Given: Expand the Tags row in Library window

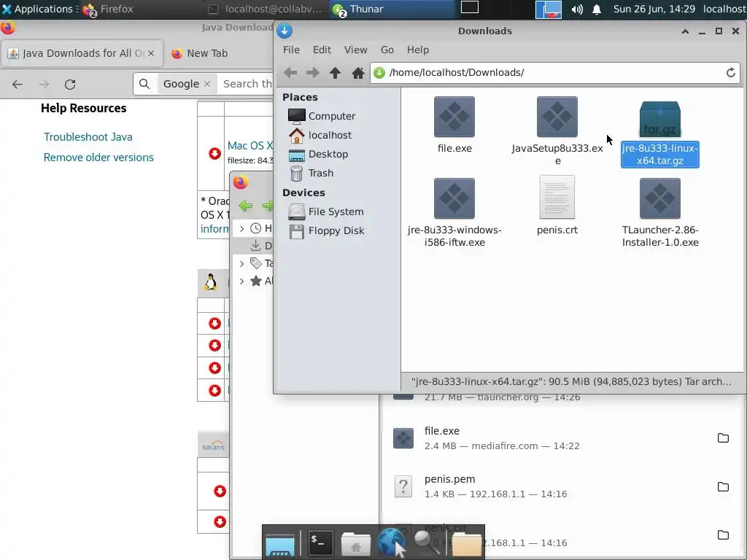Looking at the screenshot, I should point(242,263).
